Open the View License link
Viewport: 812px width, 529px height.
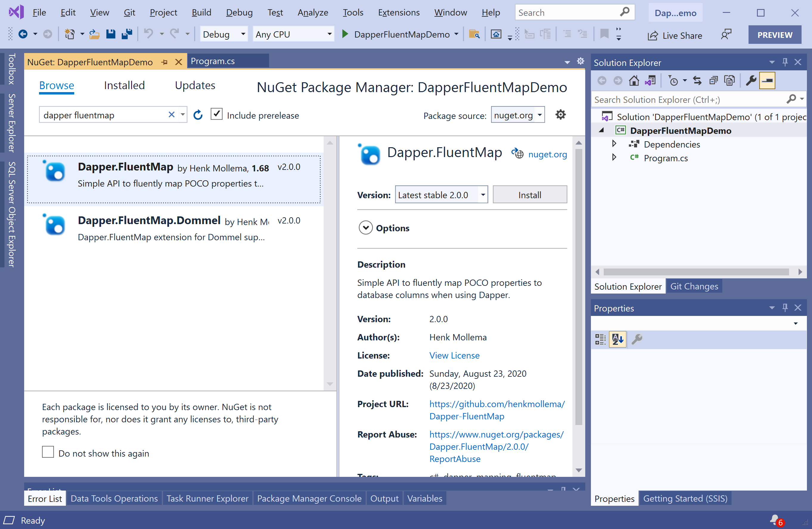(x=454, y=355)
